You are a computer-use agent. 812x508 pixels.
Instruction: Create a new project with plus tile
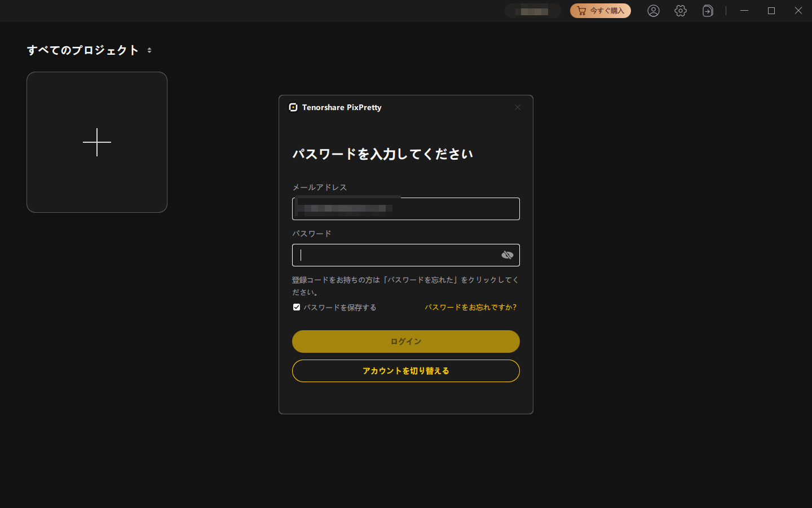[97, 142]
